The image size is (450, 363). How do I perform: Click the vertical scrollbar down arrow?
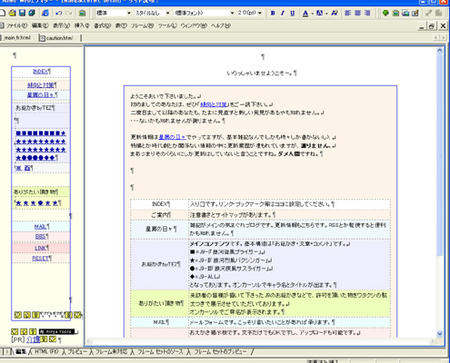click(x=440, y=333)
